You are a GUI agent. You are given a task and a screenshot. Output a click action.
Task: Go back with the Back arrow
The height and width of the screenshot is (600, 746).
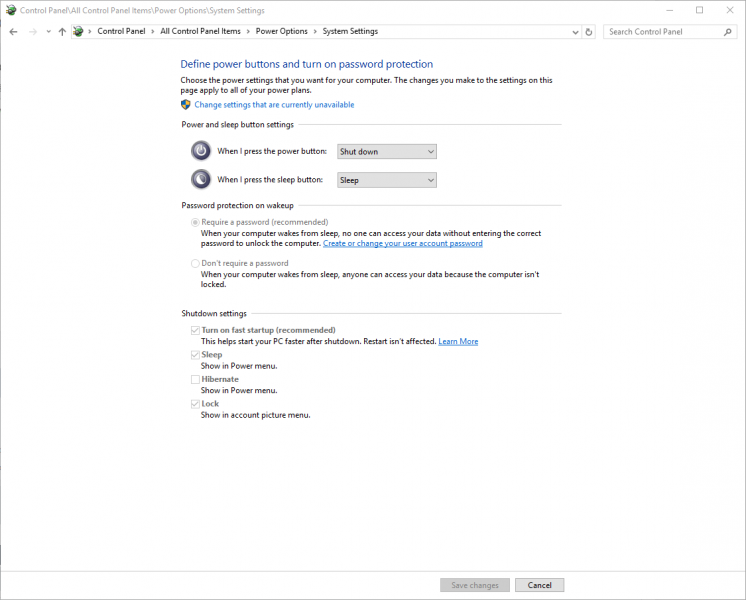(x=13, y=32)
